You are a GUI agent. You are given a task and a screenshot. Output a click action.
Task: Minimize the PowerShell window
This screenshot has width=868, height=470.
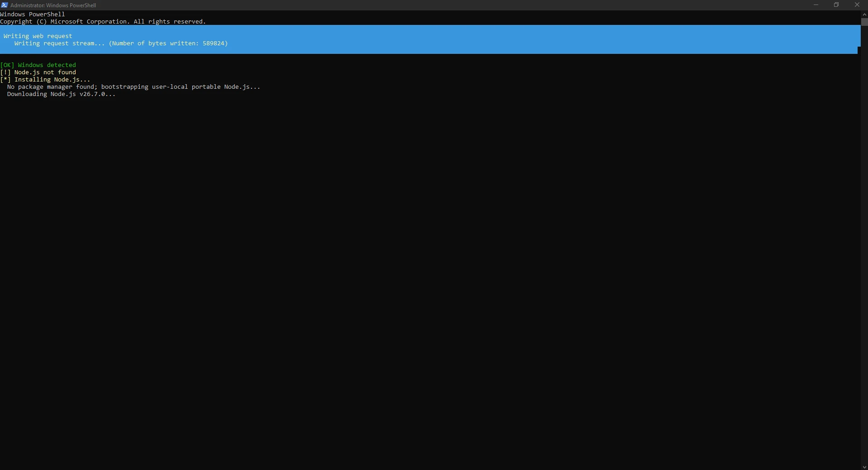[816, 5]
